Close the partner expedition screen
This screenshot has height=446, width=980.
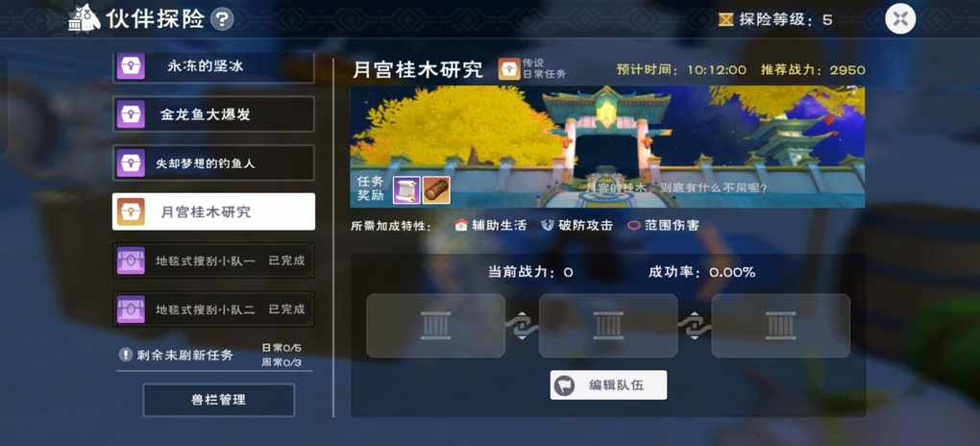click(900, 19)
